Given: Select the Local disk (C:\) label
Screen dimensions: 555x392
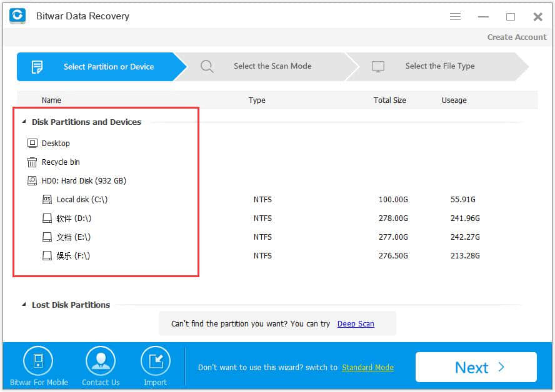Looking at the screenshot, I should pyautogui.click(x=82, y=199).
